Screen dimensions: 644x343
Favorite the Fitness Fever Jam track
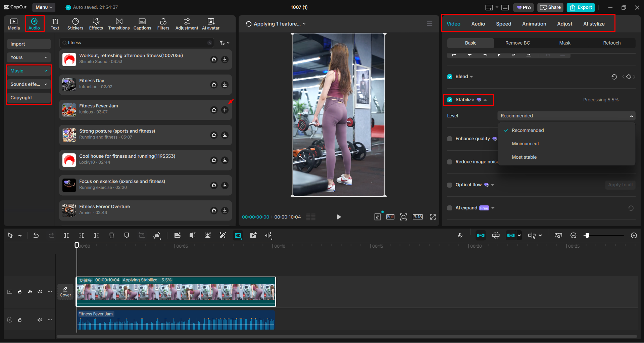pyautogui.click(x=214, y=110)
